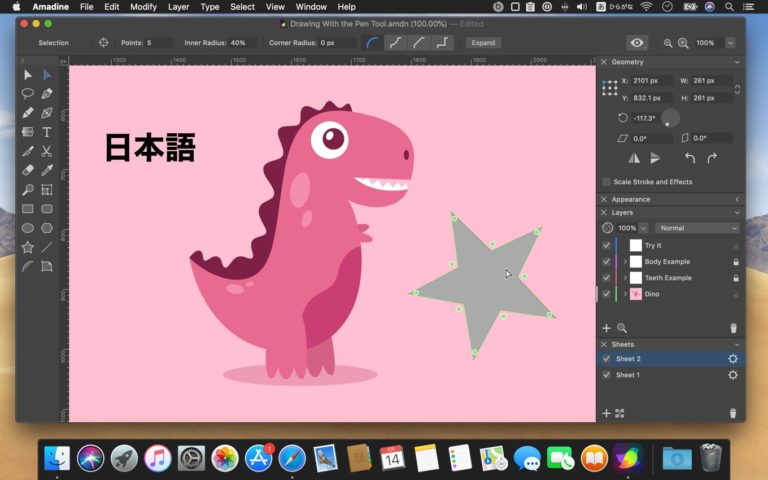
Task: Select the Star shape tool
Action: pyautogui.click(x=28, y=247)
